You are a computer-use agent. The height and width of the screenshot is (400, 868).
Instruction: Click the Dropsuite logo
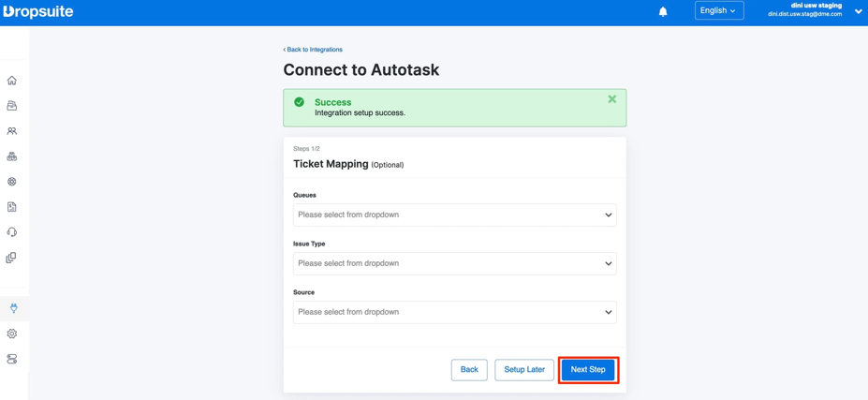(x=37, y=11)
